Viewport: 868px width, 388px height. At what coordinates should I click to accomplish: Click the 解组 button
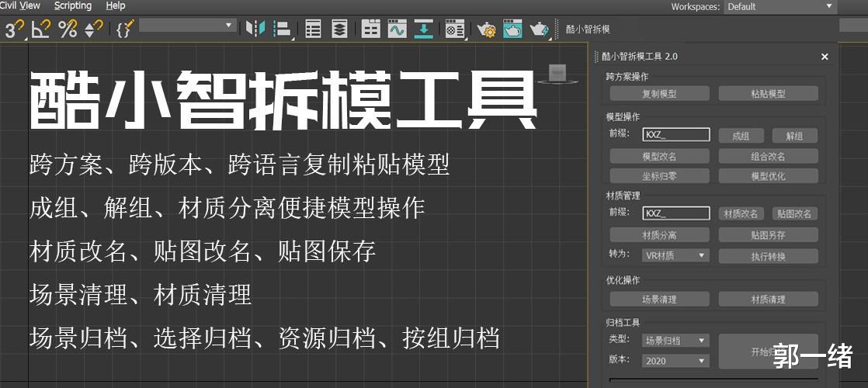tap(795, 136)
